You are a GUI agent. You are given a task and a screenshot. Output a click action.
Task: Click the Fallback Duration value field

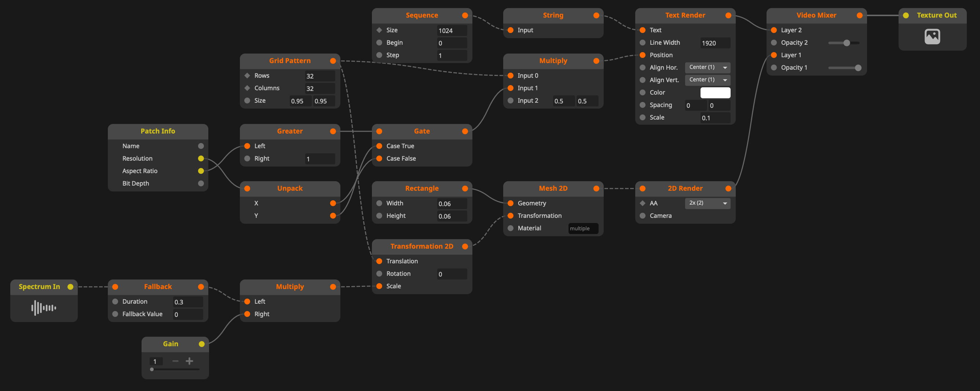(187, 302)
